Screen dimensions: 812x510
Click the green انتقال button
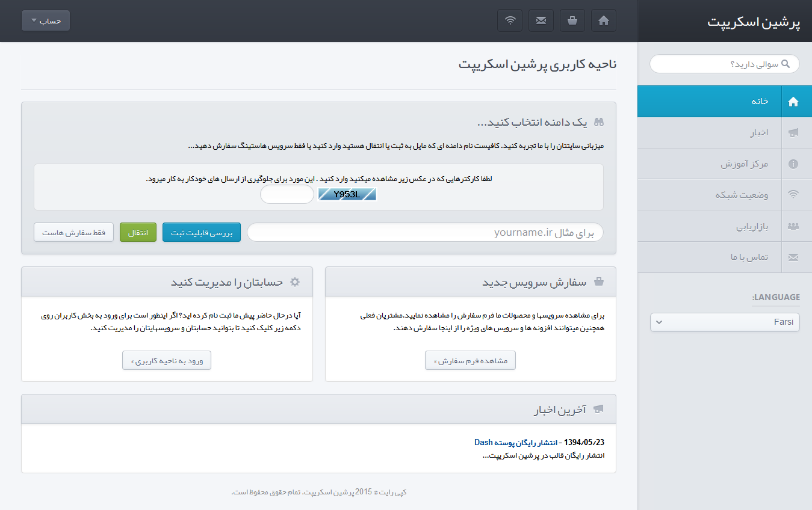click(138, 233)
